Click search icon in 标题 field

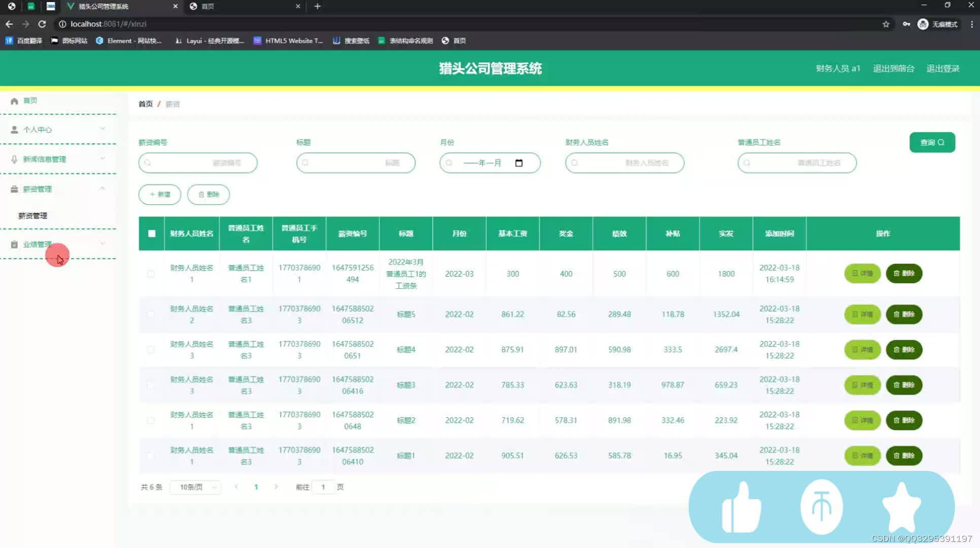pyautogui.click(x=305, y=163)
